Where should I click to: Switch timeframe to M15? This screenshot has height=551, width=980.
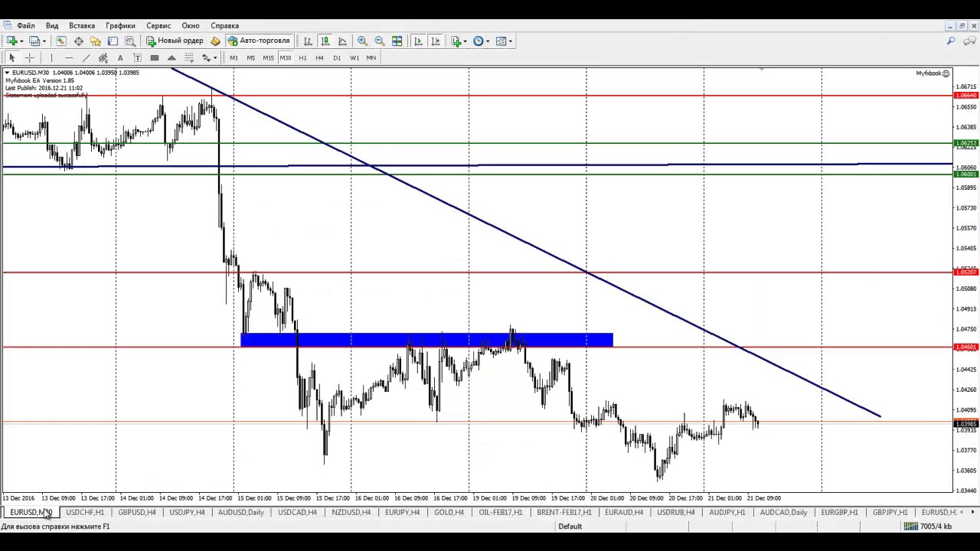pos(268,57)
